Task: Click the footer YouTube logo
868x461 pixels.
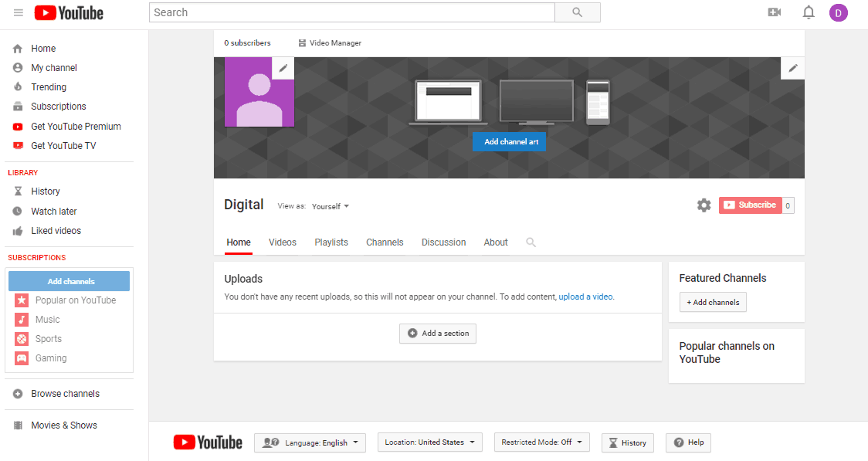Action: [x=208, y=442]
